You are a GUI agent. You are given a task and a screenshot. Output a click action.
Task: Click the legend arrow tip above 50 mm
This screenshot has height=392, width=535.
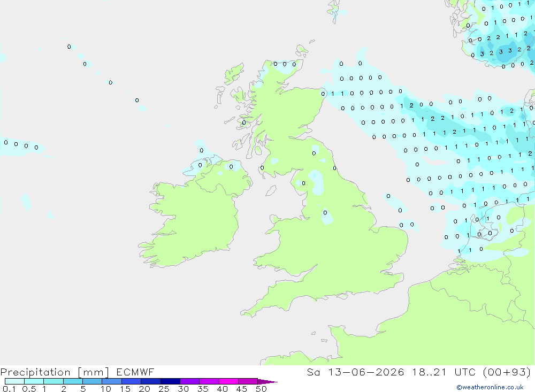pyautogui.click(x=267, y=382)
